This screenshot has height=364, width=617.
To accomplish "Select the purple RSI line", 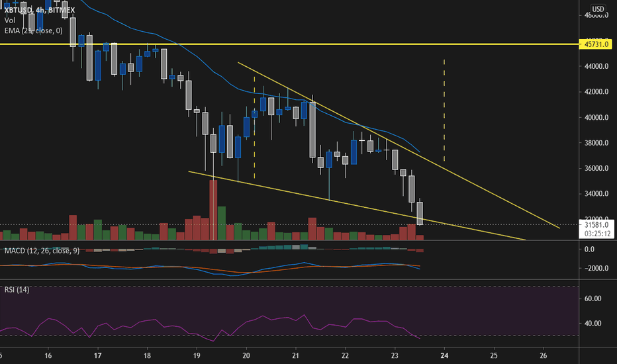I will click(210, 327).
